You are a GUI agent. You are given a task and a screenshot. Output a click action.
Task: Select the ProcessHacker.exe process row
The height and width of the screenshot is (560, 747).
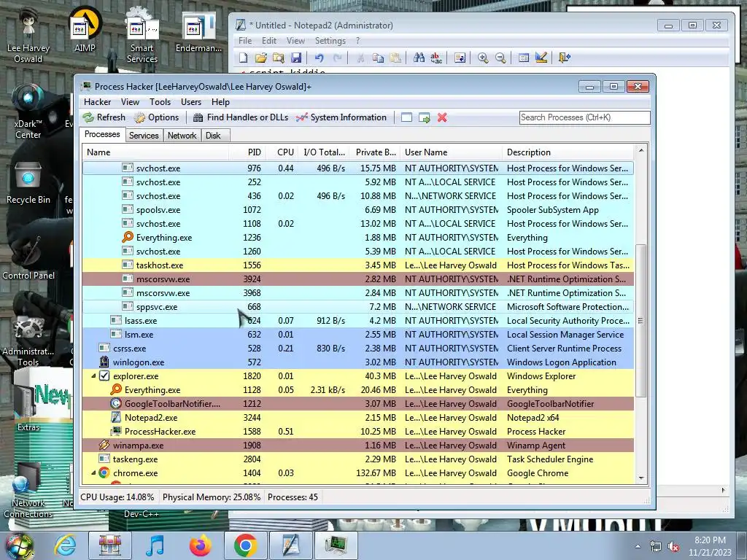pyautogui.click(x=357, y=432)
